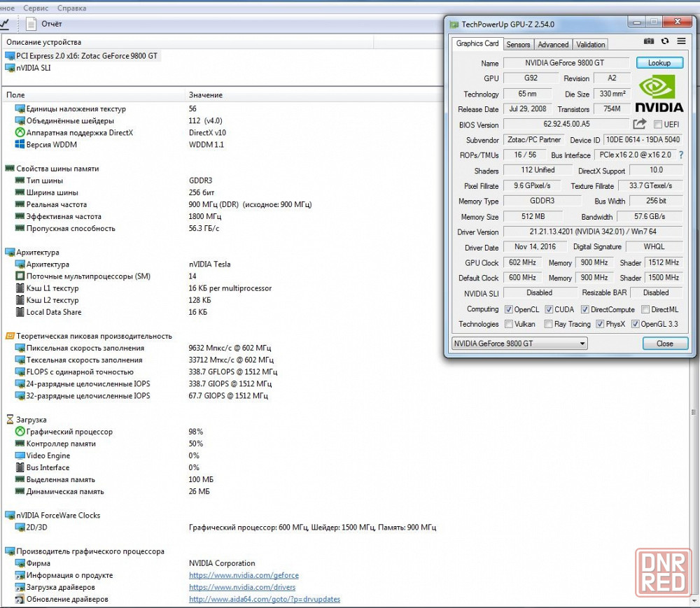Select the Тип шины row in AIDA64

[x=223, y=181]
